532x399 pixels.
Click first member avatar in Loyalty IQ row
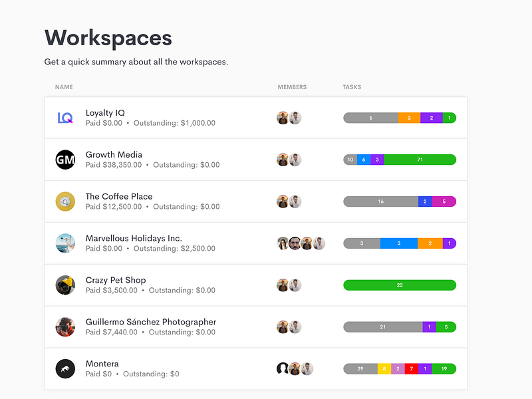pos(282,118)
